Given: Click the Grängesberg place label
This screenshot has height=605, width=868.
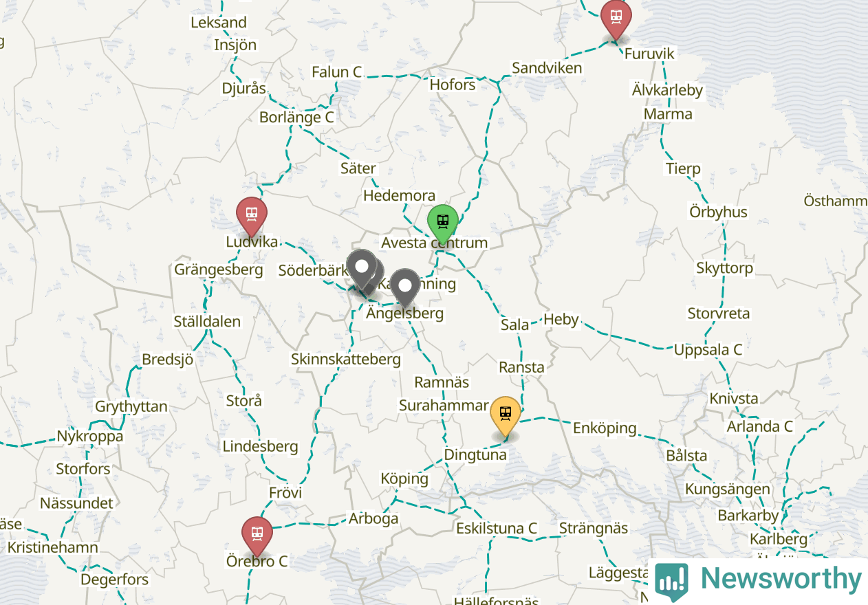Looking at the screenshot, I should tap(219, 269).
